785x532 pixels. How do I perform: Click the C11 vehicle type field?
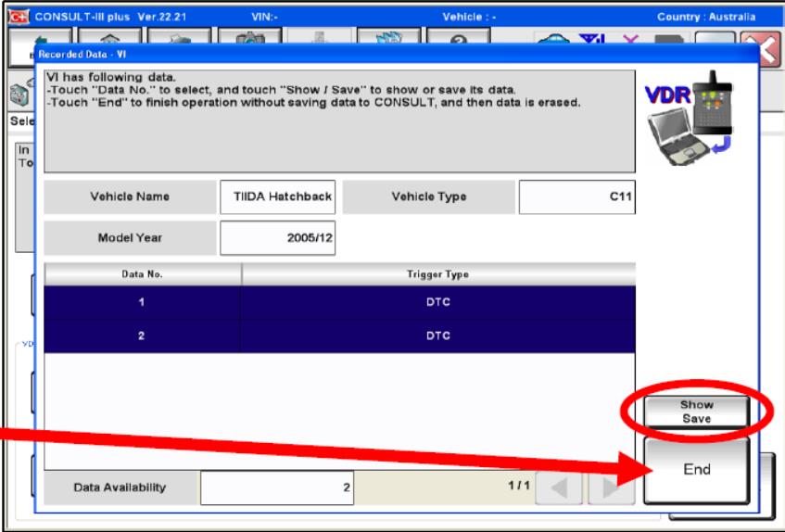[x=577, y=196]
